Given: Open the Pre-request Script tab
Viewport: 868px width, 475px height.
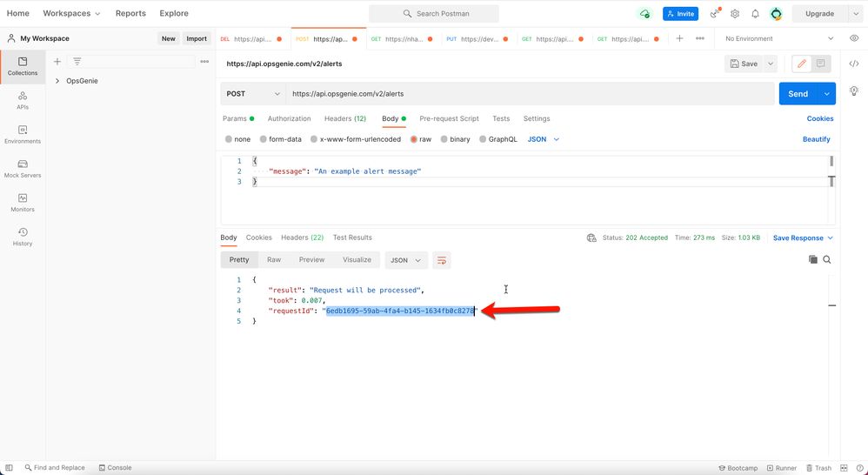Looking at the screenshot, I should point(449,118).
